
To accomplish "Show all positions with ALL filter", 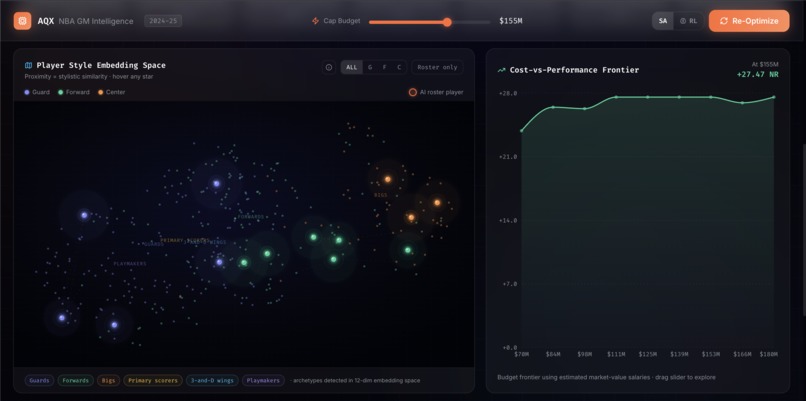I will click(352, 67).
